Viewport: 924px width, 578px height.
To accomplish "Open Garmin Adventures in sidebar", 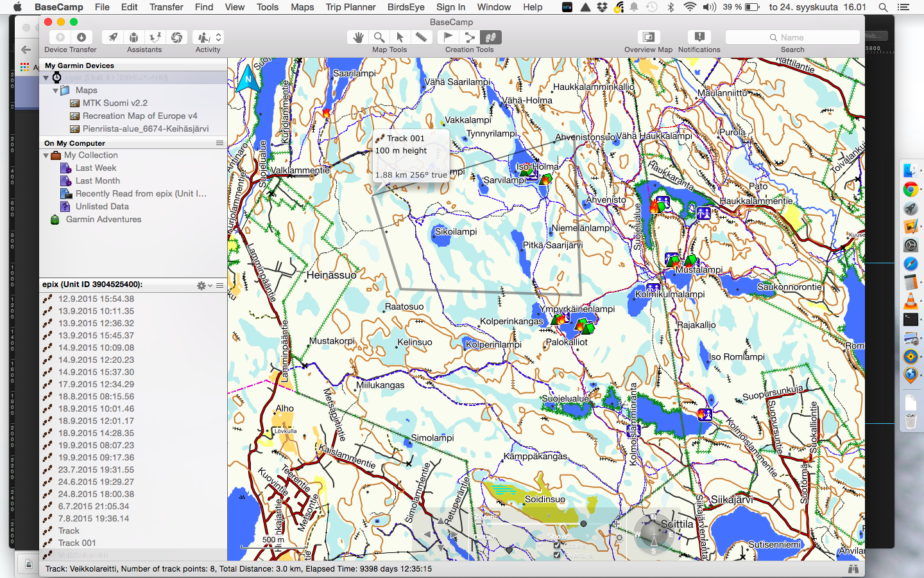I will click(x=103, y=219).
